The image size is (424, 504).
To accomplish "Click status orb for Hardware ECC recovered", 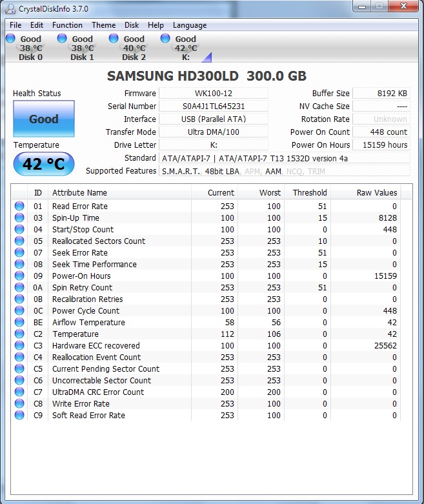I will click(x=19, y=345).
